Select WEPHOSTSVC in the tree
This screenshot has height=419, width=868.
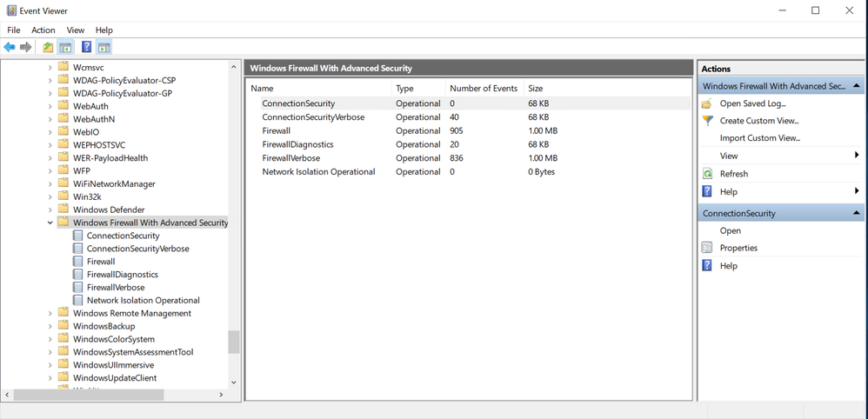[x=99, y=144]
